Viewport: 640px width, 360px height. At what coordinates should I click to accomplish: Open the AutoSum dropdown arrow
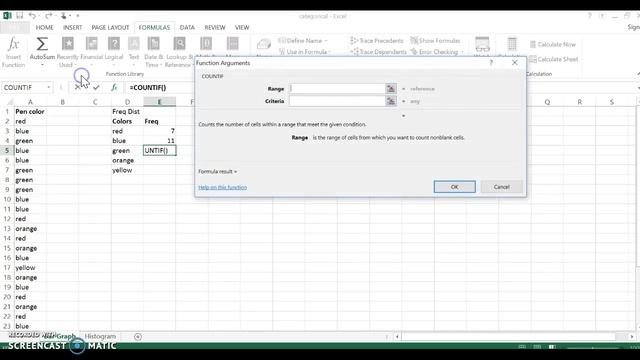(42, 64)
